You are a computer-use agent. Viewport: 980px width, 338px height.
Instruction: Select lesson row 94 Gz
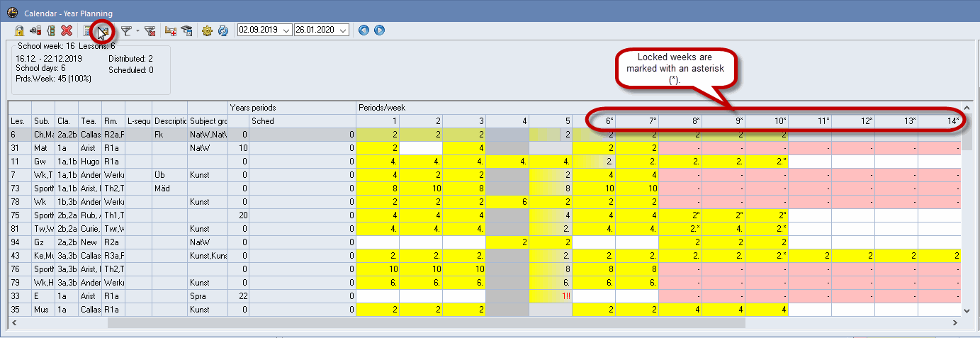tap(485, 242)
